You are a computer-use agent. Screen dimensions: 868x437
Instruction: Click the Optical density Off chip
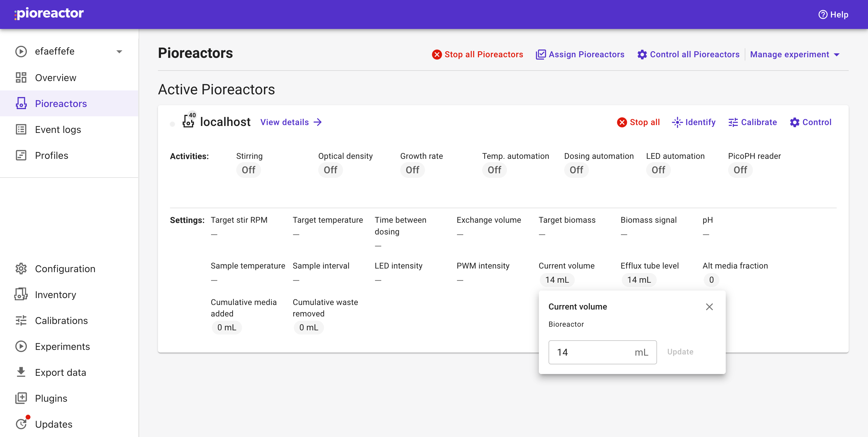point(330,170)
